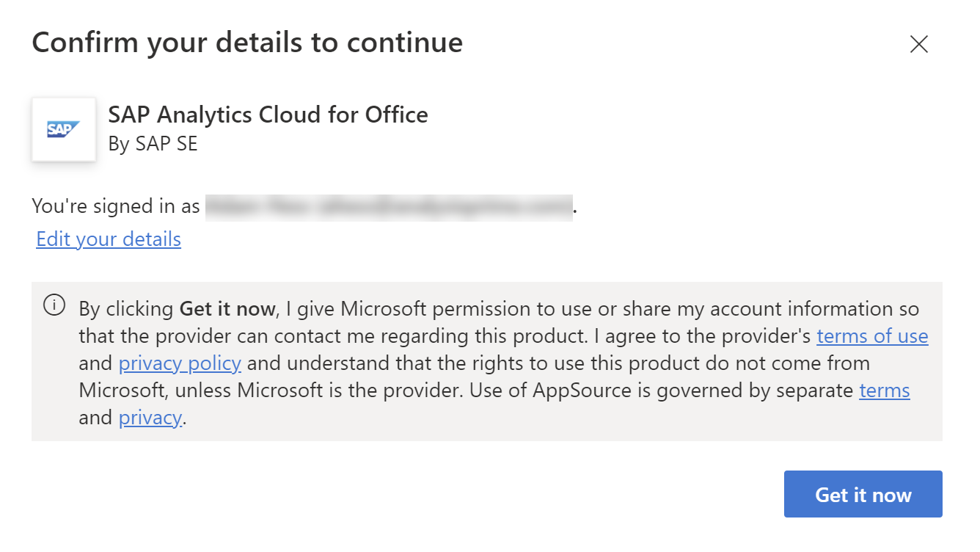Click the Confirm your details to continue heading
The image size is (980, 552).
(247, 43)
